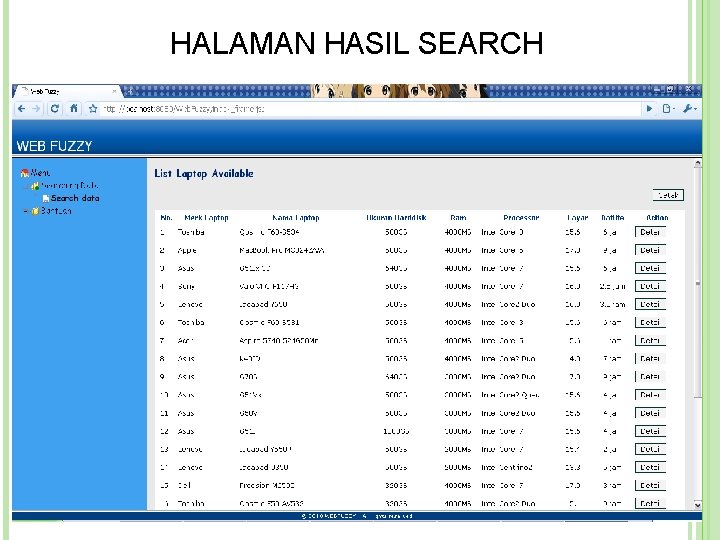Click the Layar column header

[578, 218]
